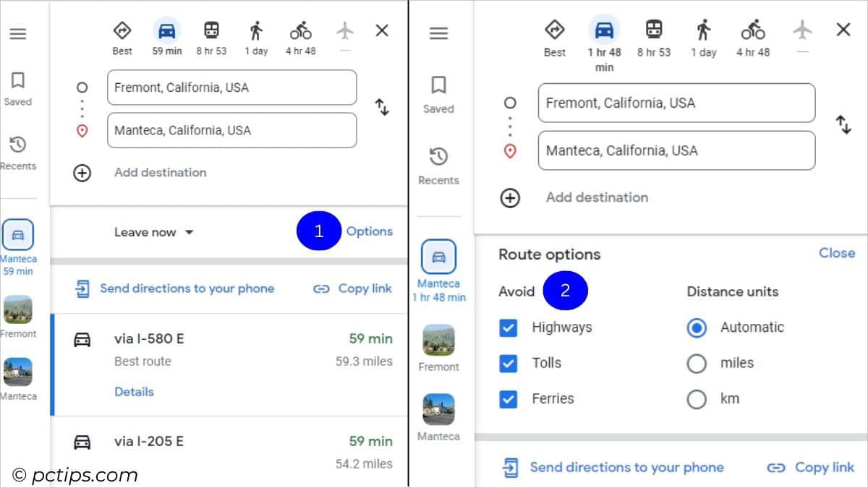Open Saved places from the sidebar

pos(18,87)
